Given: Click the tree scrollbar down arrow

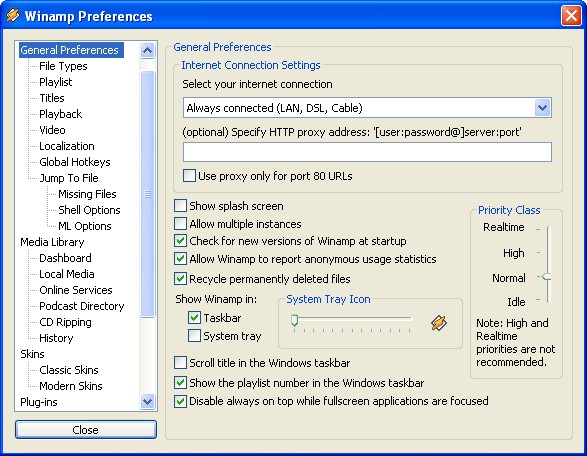Looking at the screenshot, I should coord(147,402).
